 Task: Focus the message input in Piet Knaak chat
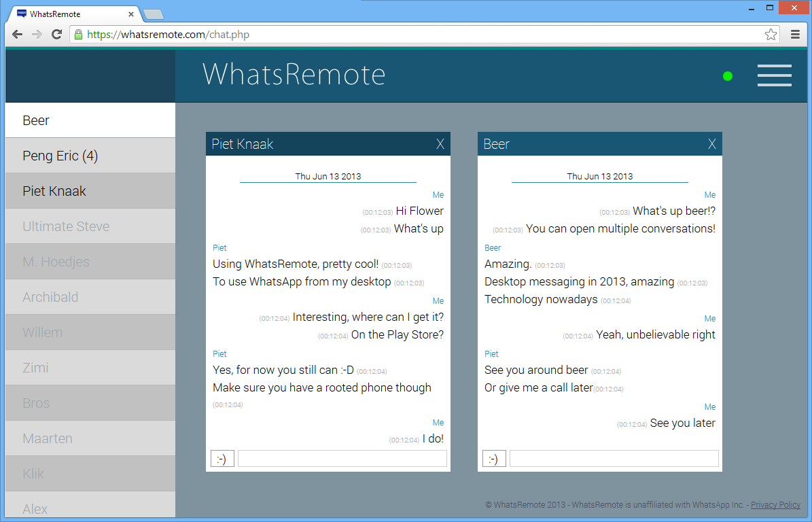(x=342, y=459)
